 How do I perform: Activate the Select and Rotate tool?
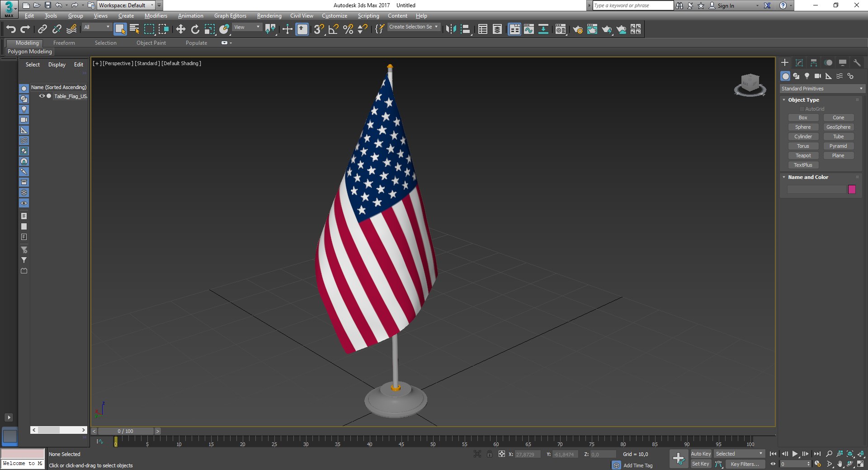(195, 29)
